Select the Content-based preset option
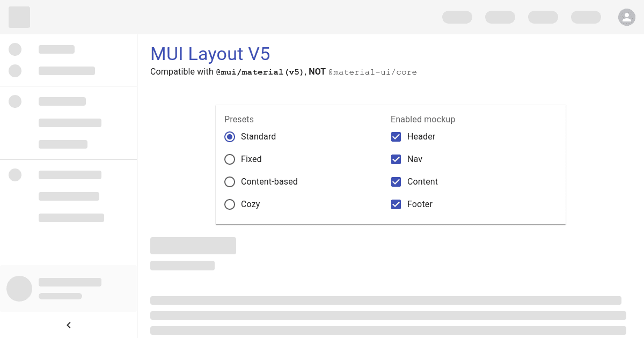This screenshot has width=644, height=338. pos(230,182)
